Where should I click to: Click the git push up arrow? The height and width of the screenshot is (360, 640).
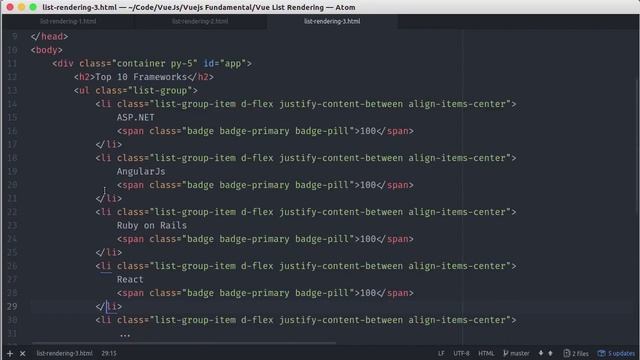click(x=550, y=353)
